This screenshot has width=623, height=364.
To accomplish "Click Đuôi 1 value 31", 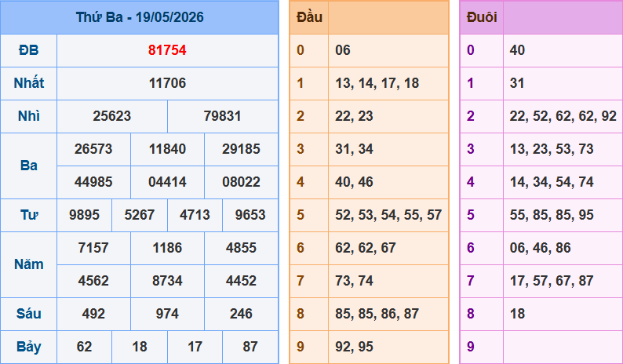I will pyautogui.click(x=517, y=83).
